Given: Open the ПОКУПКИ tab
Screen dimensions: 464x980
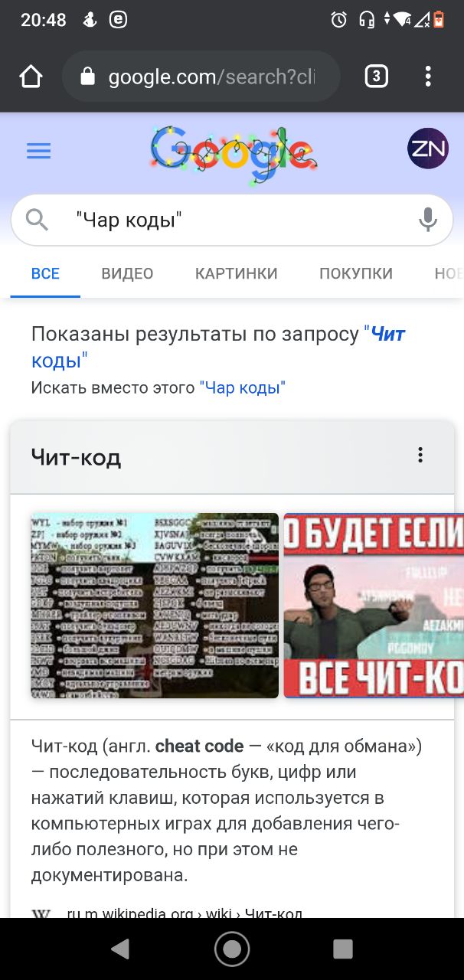Looking at the screenshot, I should tap(356, 273).
